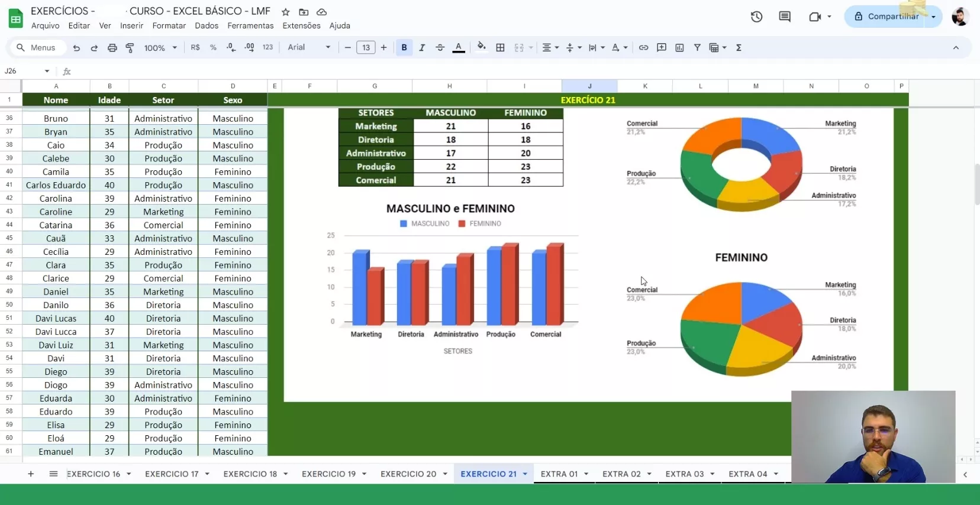Create a filter with funnel icon

pyautogui.click(x=697, y=48)
